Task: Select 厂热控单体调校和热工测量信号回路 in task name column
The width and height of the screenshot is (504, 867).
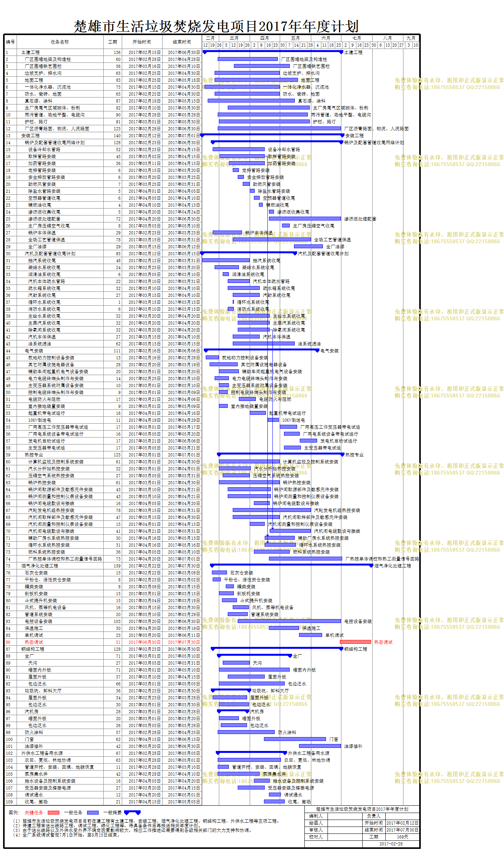Action: tap(65, 559)
